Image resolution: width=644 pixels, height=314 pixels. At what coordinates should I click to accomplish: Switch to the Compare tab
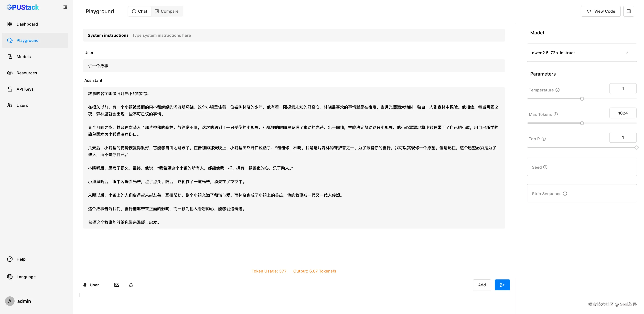click(167, 11)
